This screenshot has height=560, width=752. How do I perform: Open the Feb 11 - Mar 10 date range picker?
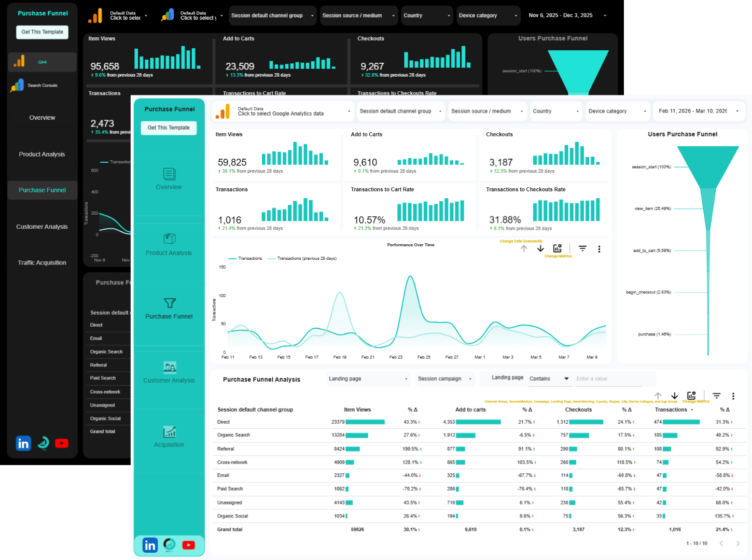click(x=699, y=111)
